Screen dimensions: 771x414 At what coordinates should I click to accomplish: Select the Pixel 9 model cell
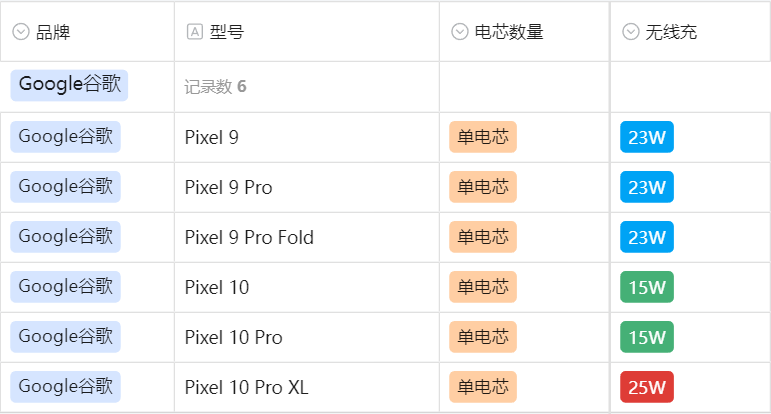tap(212, 137)
